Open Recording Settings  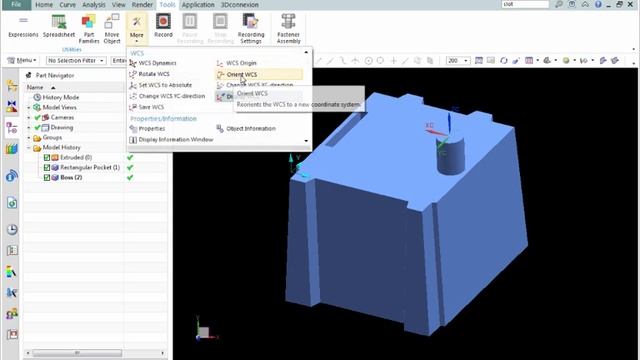(x=251, y=29)
